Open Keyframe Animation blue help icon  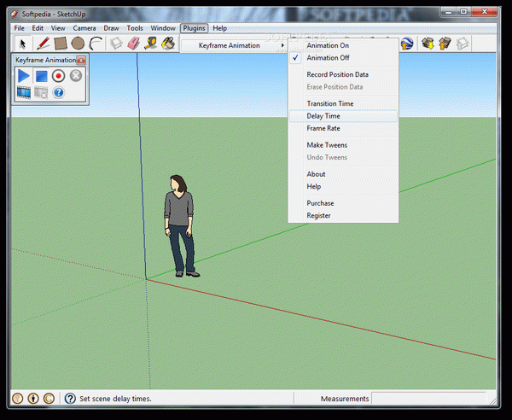58,93
